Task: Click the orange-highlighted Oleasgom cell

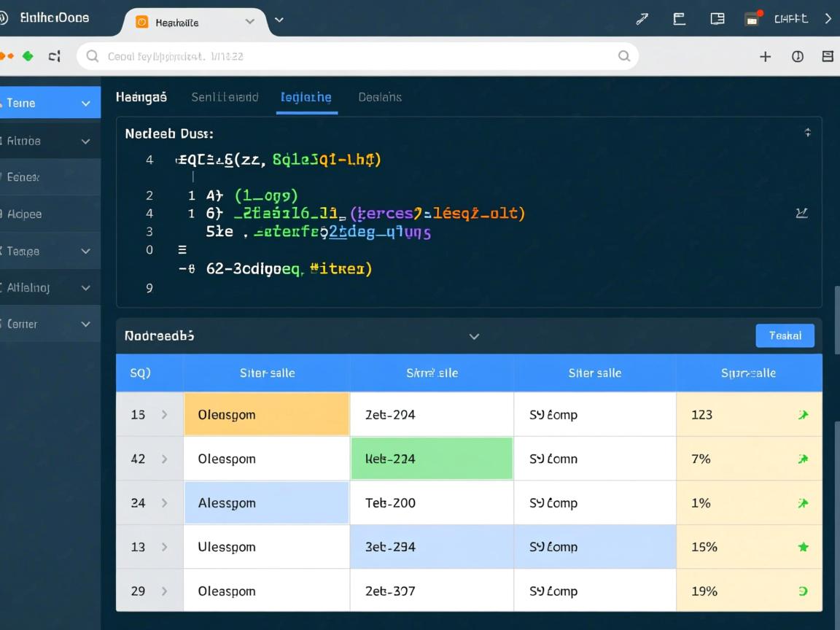Action: click(x=266, y=415)
